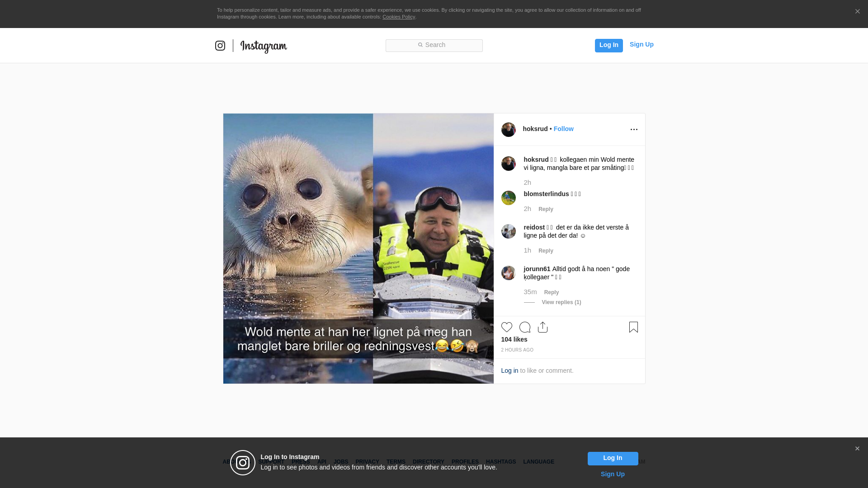Follow the hoksrud account
The image size is (868, 488).
(563, 129)
